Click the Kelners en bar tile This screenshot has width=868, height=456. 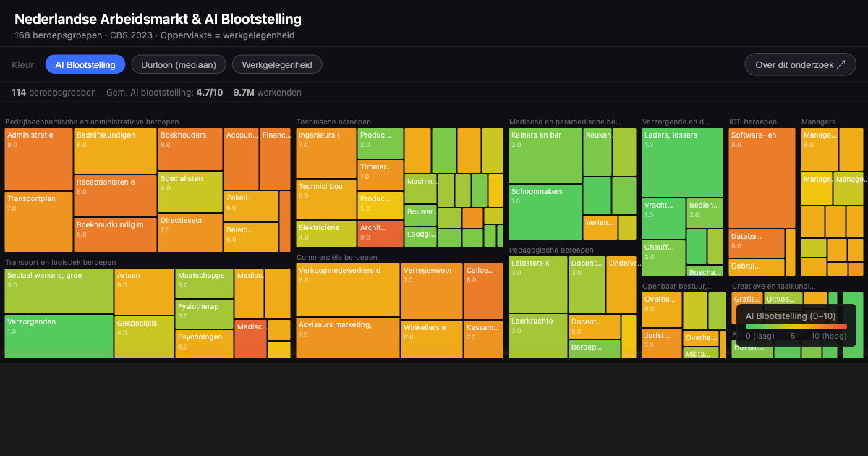coord(545,156)
